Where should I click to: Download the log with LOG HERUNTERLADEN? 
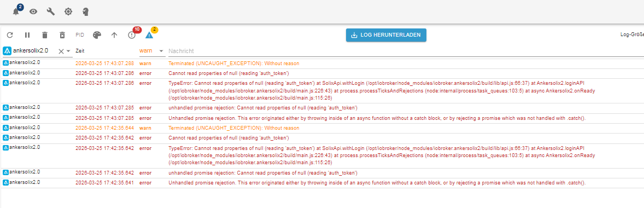(x=386, y=35)
